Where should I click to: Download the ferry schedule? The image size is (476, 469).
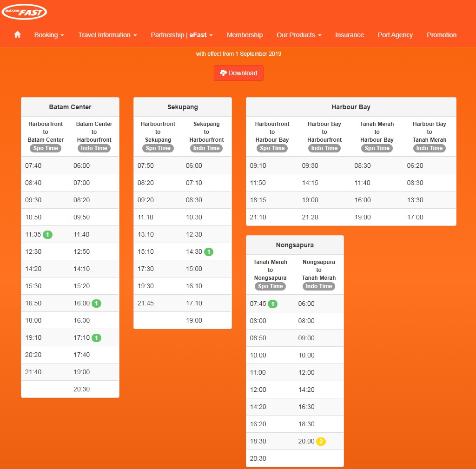(238, 73)
